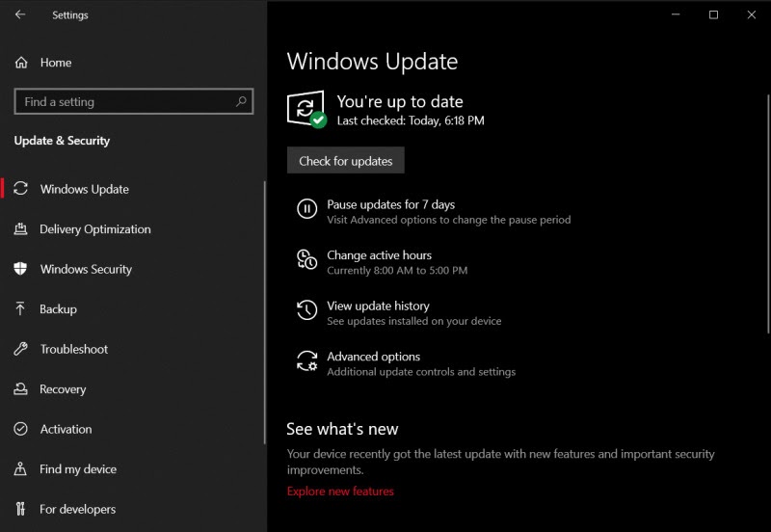Click the Delivery Optimization icon
771x532 pixels.
[20, 228]
